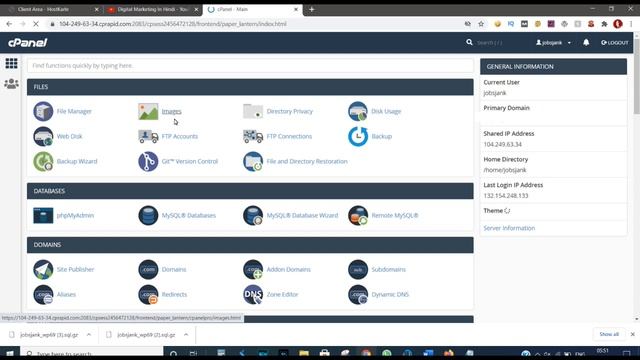Click the File Manager text link
The image size is (640, 360).
74,111
